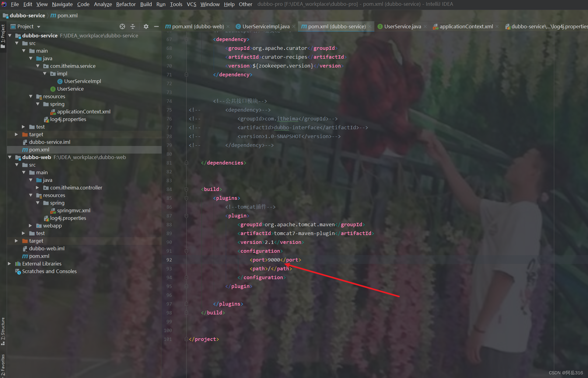The image size is (588, 378).
Task: Select springmvc.xml in project tree
Action: [74, 210]
